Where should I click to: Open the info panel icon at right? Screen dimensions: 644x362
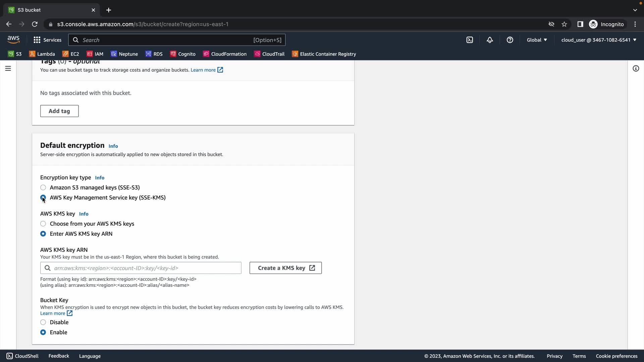pyautogui.click(x=636, y=68)
